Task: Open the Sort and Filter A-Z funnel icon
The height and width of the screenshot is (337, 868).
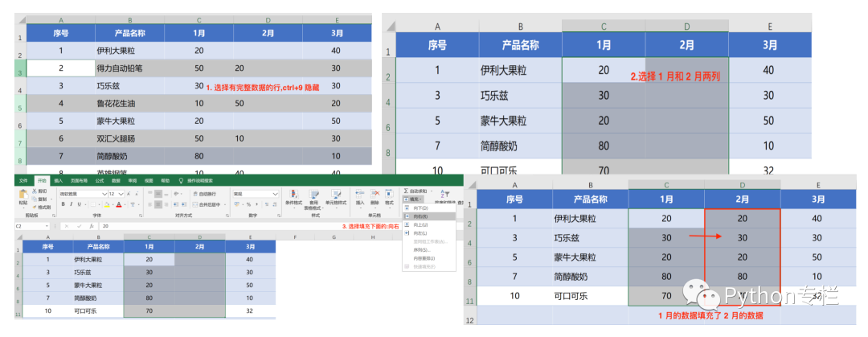Action: click(445, 194)
